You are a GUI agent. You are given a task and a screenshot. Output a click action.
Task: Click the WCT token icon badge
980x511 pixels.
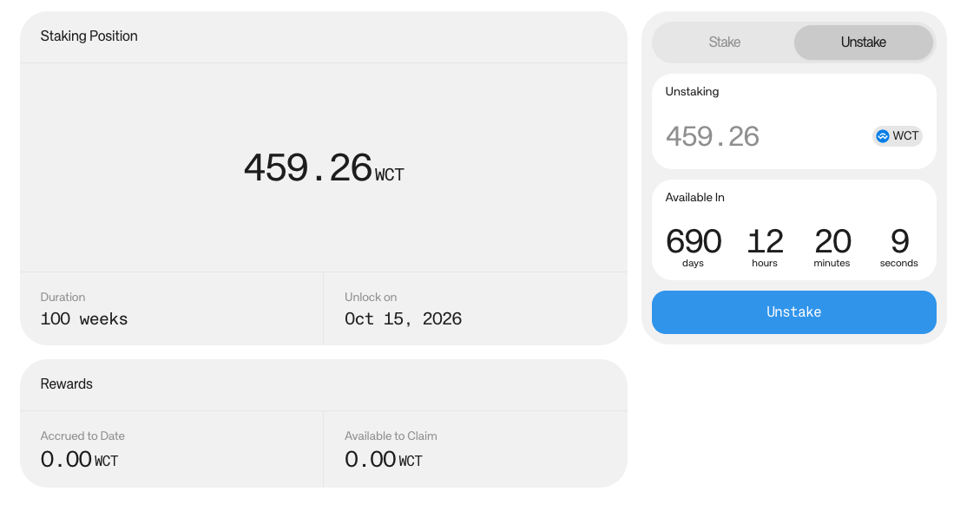click(x=897, y=136)
